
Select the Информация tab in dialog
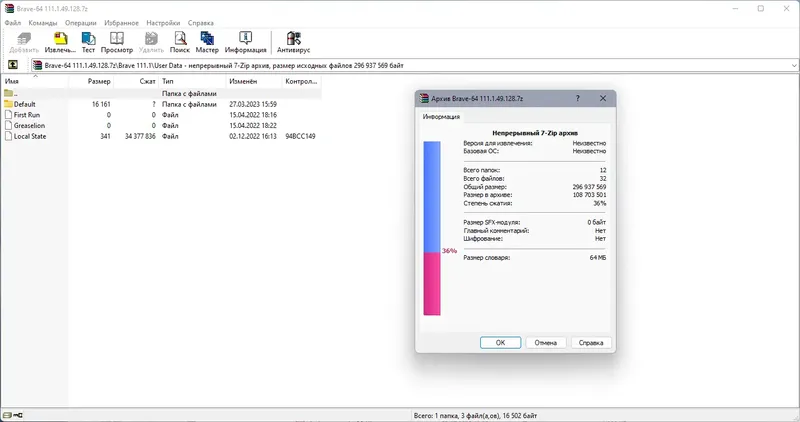click(441, 117)
